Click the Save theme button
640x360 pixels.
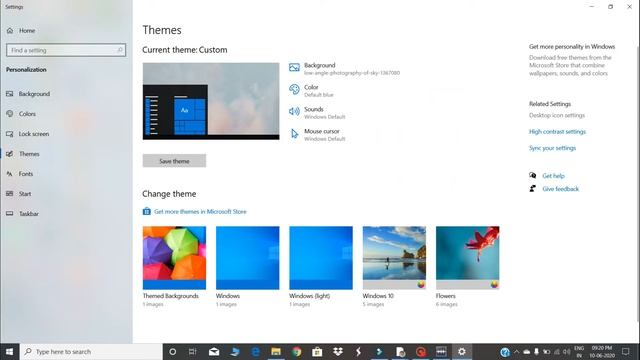tap(174, 161)
